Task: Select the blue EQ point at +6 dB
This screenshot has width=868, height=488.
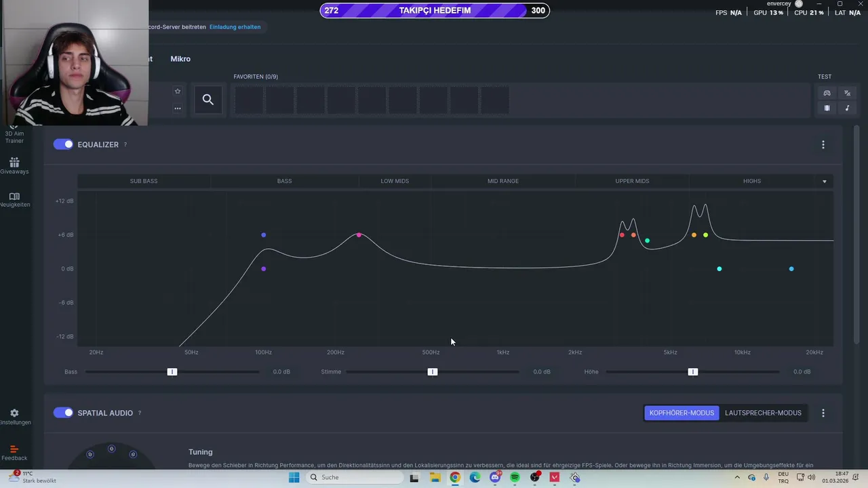Action: point(264,235)
